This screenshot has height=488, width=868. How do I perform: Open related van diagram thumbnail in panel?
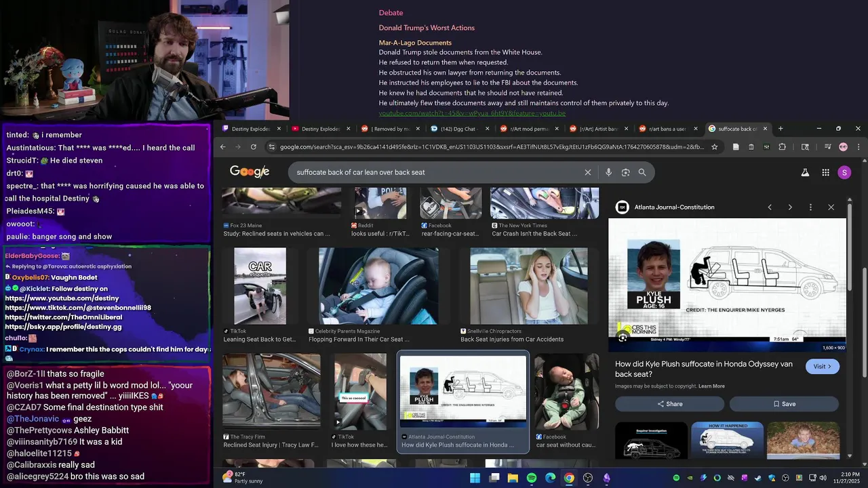coord(651,441)
